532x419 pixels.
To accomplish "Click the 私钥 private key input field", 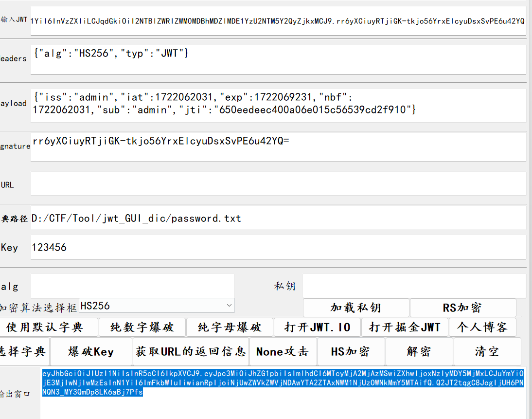I will click(414, 286).
